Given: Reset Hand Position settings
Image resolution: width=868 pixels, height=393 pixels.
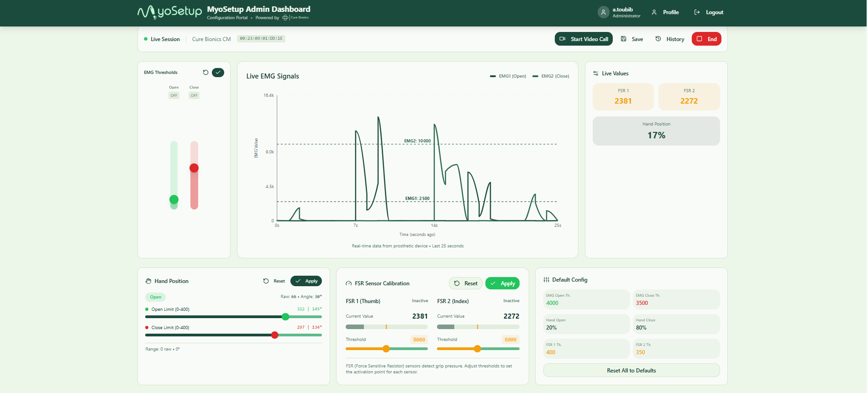Looking at the screenshot, I should click(274, 281).
